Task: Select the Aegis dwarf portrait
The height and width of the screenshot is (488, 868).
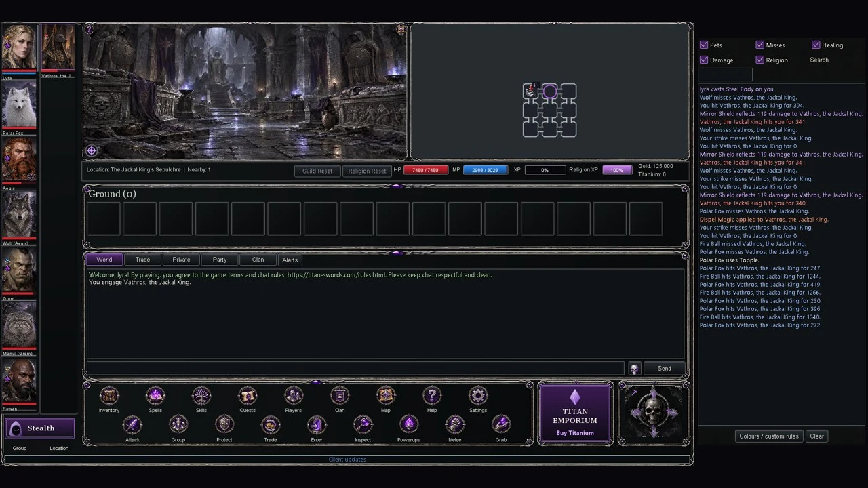Action: coord(19,160)
